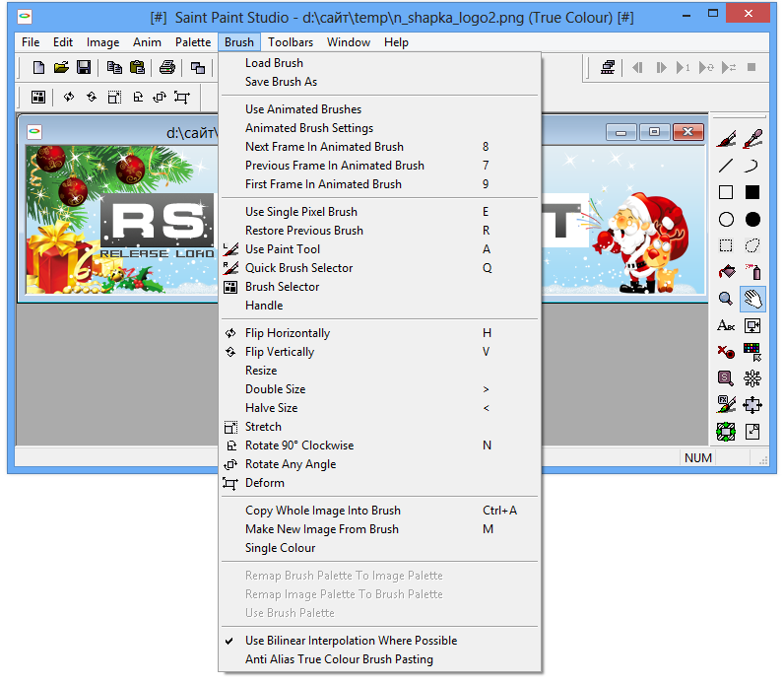Select Copy Whole Image Into Brush
This screenshot has height=685, width=784.
pyautogui.click(x=379, y=511)
